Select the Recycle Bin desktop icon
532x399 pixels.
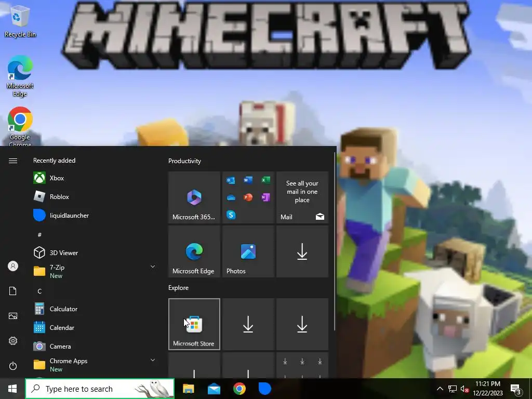(20, 22)
